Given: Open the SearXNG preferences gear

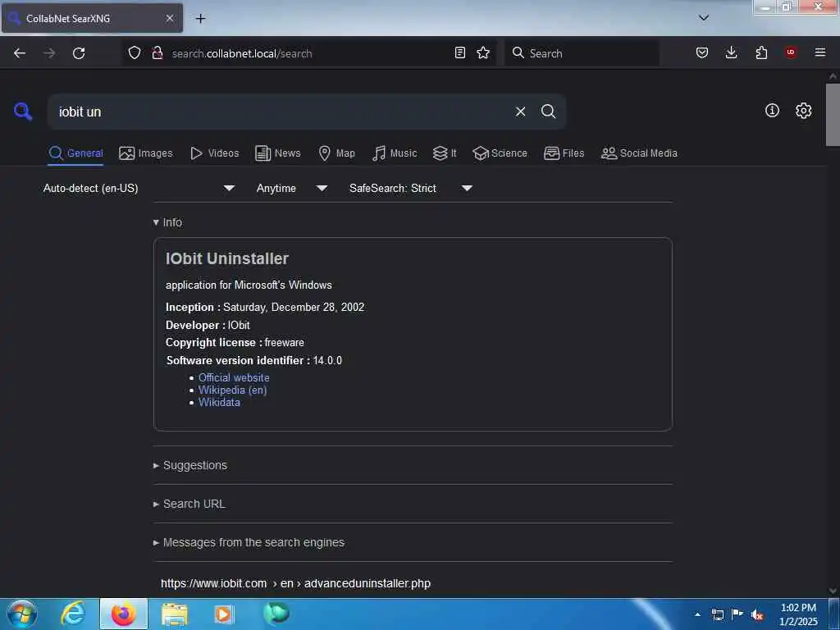Looking at the screenshot, I should 803,111.
